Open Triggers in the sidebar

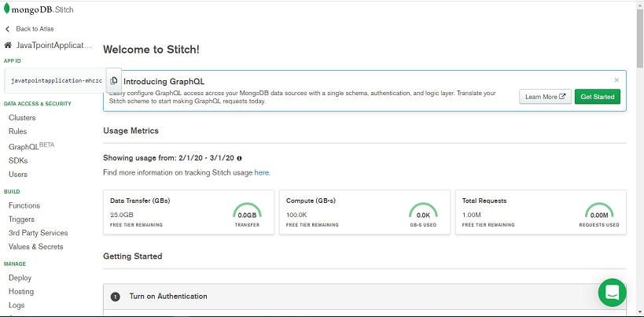(x=21, y=219)
